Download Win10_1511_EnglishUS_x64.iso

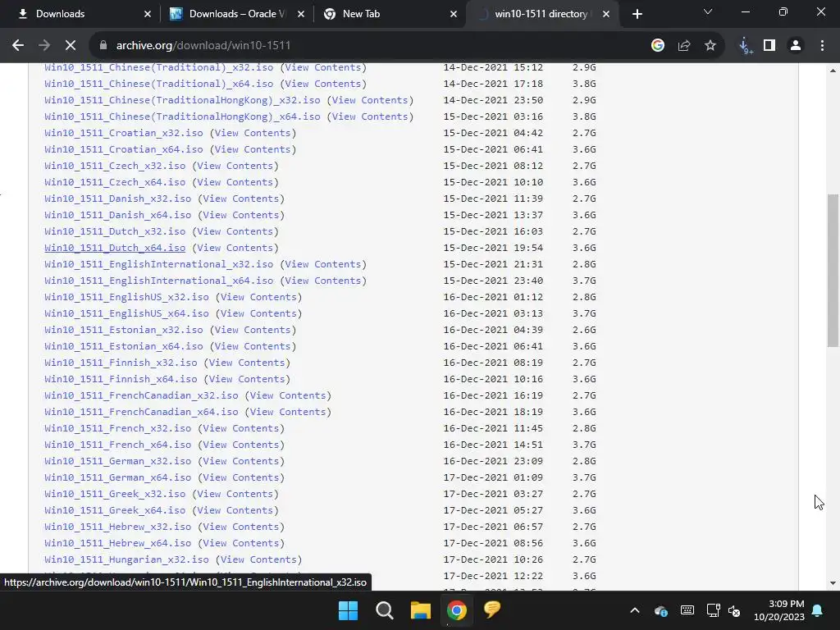(x=126, y=313)
